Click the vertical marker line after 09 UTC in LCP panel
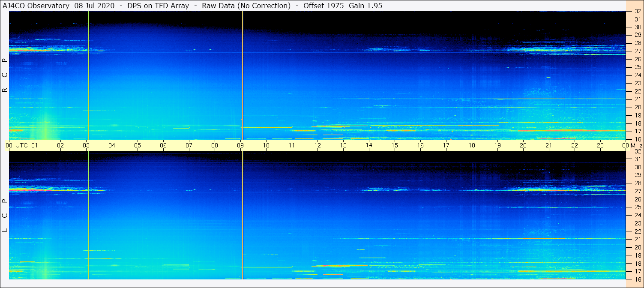644x288 pixels. (x=243, y=216)
